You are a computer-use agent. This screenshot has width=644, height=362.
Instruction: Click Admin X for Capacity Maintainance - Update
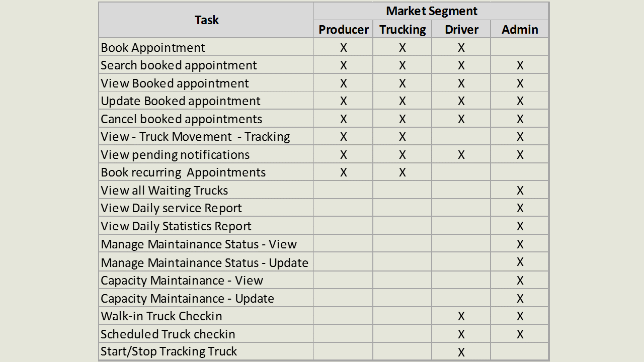pos(520,299)
